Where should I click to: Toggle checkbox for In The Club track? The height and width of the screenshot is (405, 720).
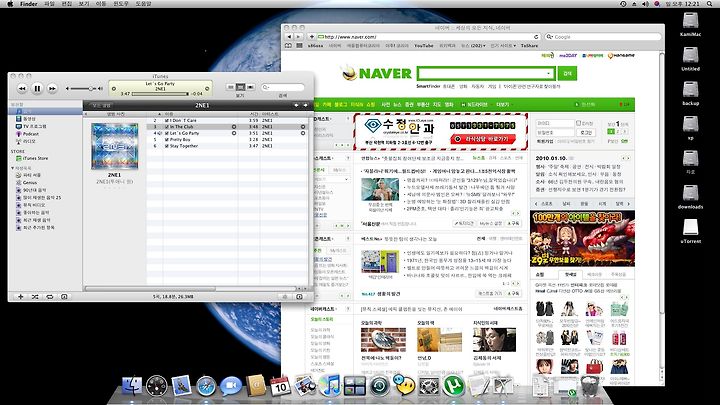pos(167,127)
